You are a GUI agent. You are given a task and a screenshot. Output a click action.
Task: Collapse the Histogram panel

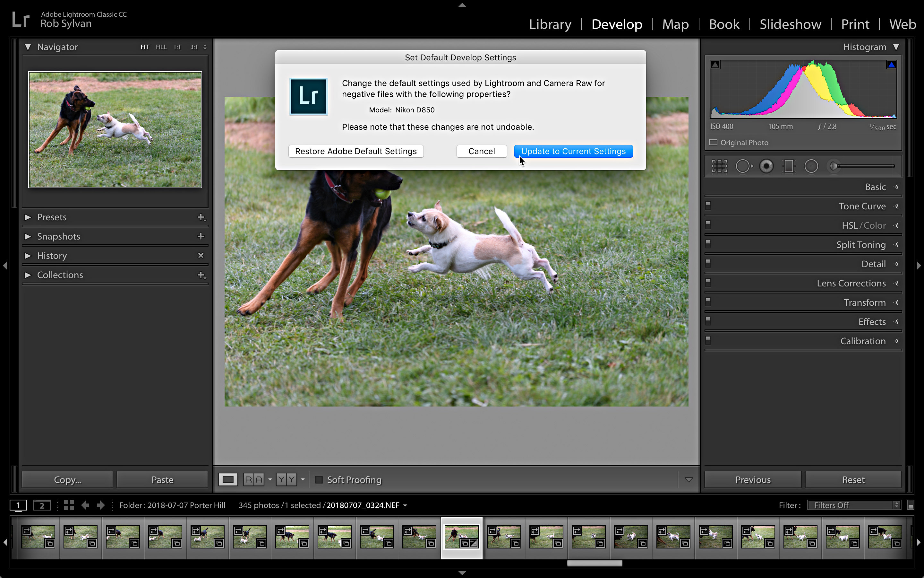click(x=896, y=47)
